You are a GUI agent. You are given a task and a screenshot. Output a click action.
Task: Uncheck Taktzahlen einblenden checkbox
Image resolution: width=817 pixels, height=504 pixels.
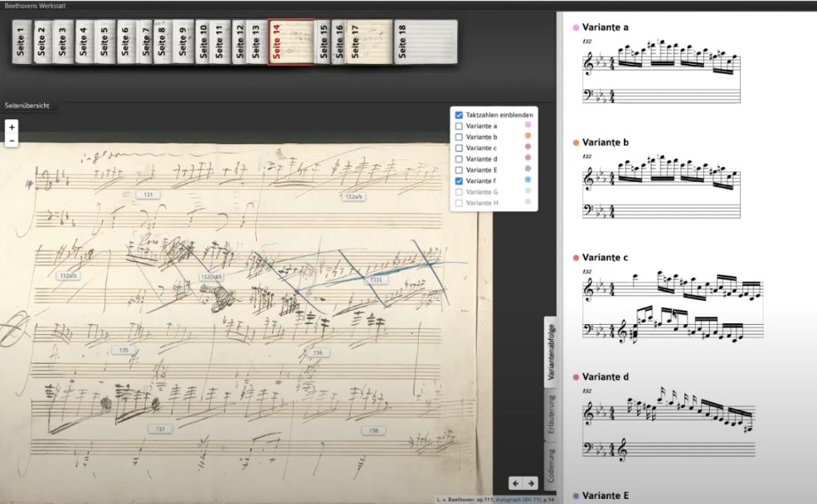(459, 115)
